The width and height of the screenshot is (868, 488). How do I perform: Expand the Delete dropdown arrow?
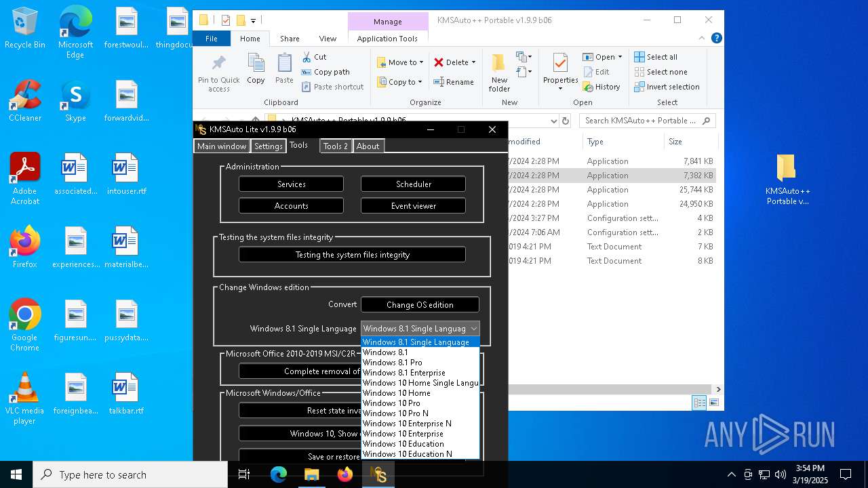coord(473,62)
